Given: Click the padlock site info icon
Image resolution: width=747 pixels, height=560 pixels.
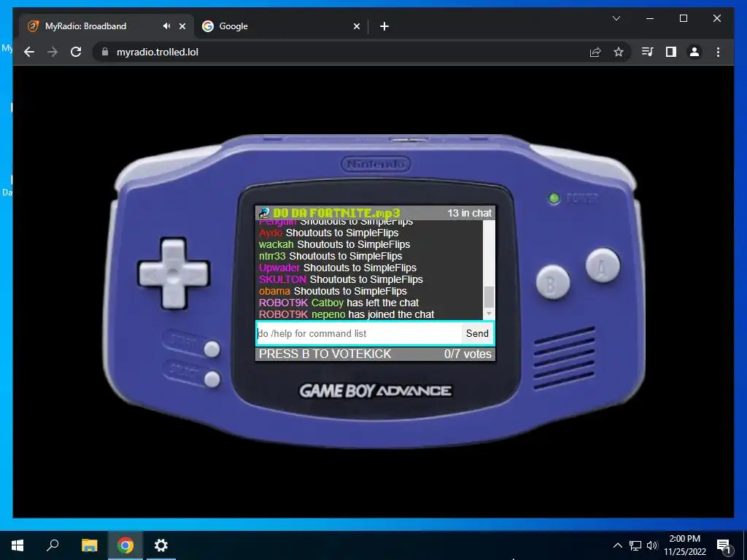Looking at the screenshot, I should pos(105,52).
